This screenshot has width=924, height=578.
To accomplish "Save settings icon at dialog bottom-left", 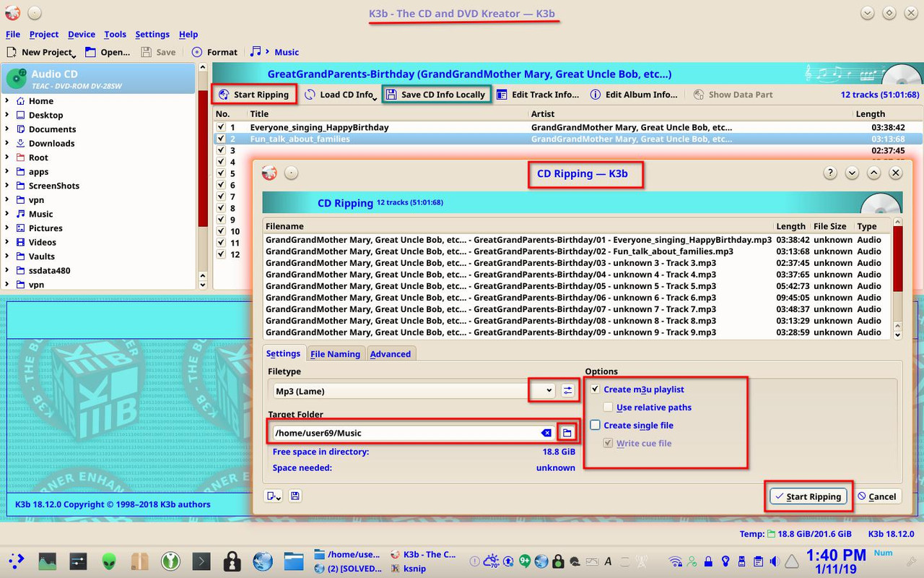I will coord(295,496).
